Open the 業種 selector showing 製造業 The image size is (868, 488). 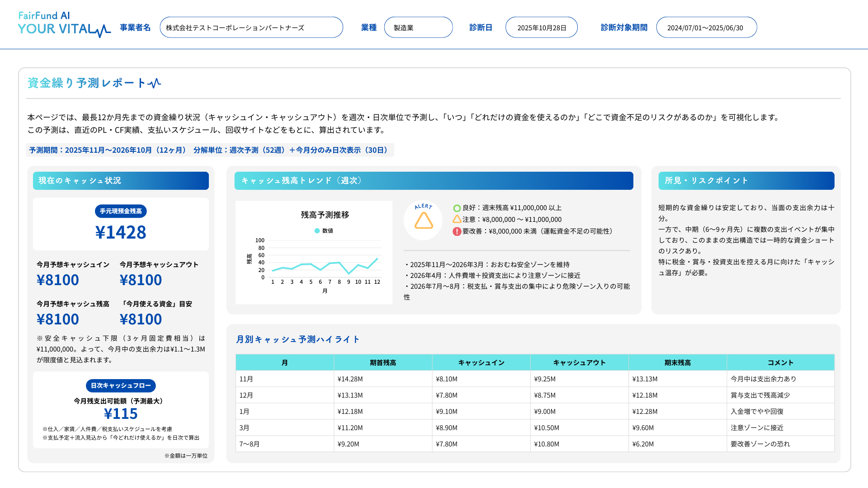(418, 27)
